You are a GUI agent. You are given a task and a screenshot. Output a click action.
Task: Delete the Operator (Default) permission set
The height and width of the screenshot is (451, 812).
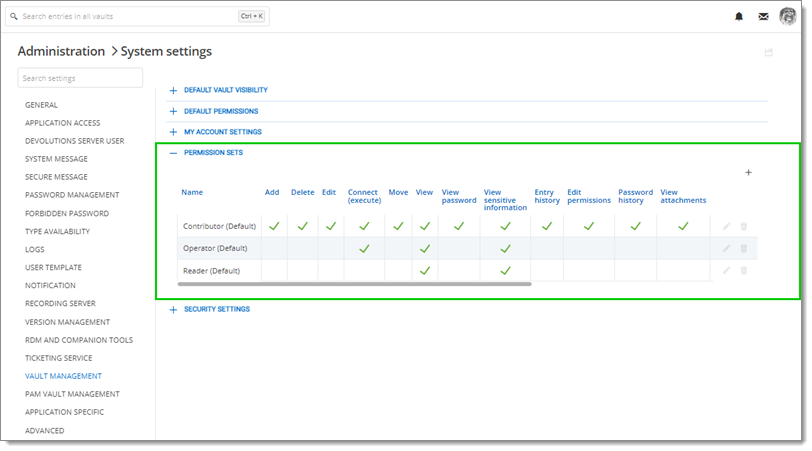[x=744, y=249]
